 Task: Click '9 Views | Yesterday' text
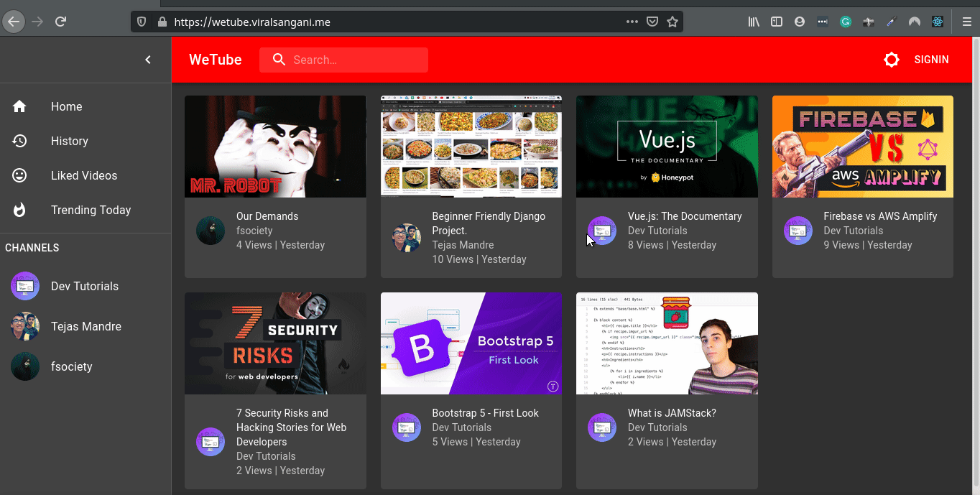coord(868,245)
